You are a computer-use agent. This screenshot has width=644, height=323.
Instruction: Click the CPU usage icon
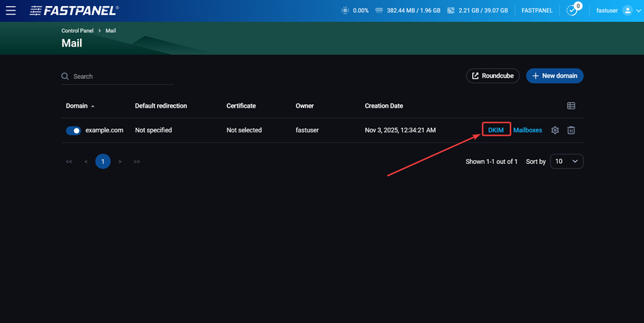click(x=345, y=10)
